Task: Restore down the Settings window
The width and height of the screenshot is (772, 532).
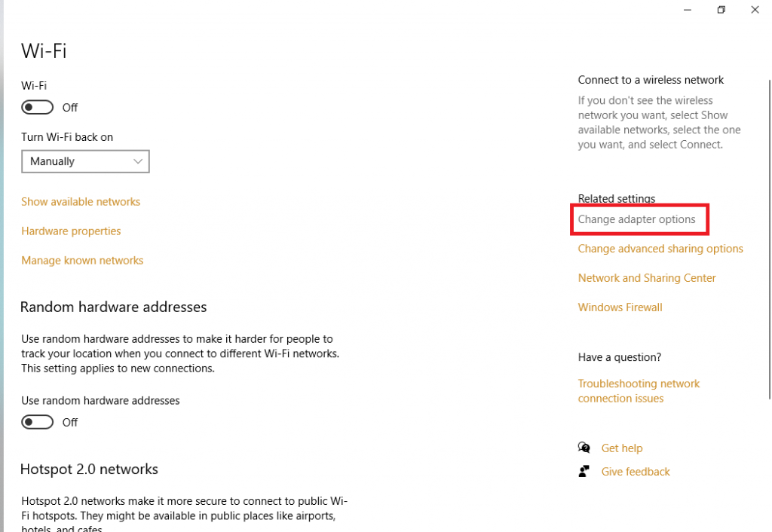Action: [x=721, y=10]
